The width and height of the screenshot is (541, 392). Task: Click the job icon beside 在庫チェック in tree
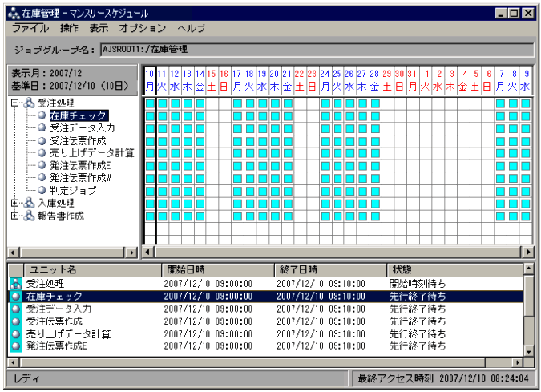42,115
